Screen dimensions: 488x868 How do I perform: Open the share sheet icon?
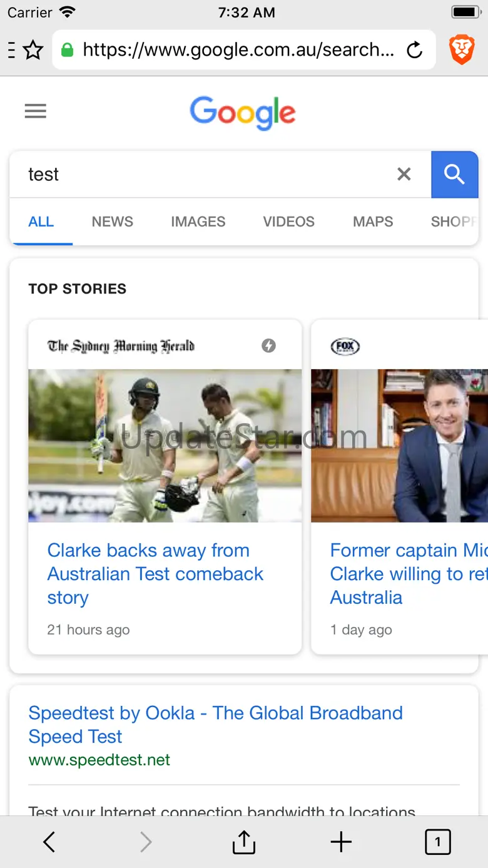tap(243, 842)
